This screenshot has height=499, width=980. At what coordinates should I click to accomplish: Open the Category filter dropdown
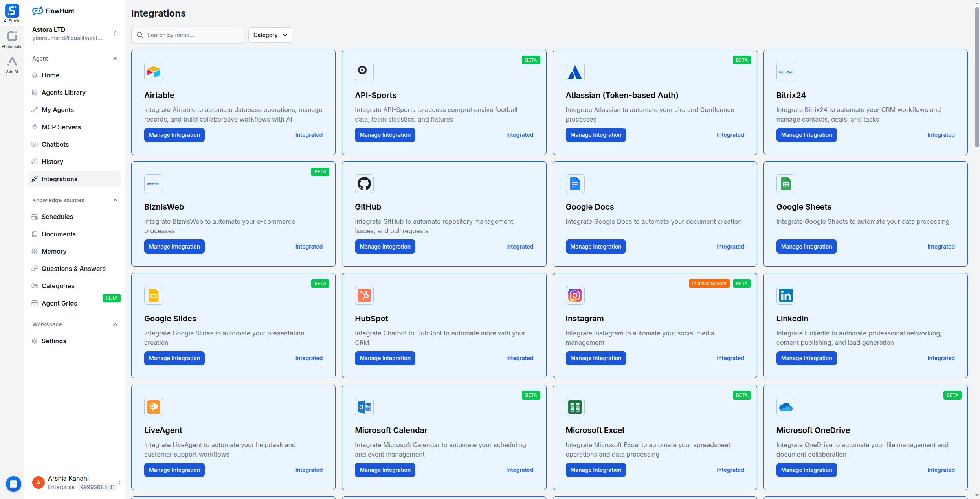[x=270, y=35]
